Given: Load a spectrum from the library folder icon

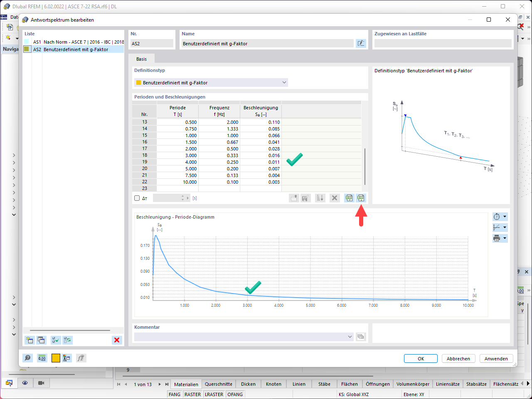Looking at the screenshot, I should point(294,198).
